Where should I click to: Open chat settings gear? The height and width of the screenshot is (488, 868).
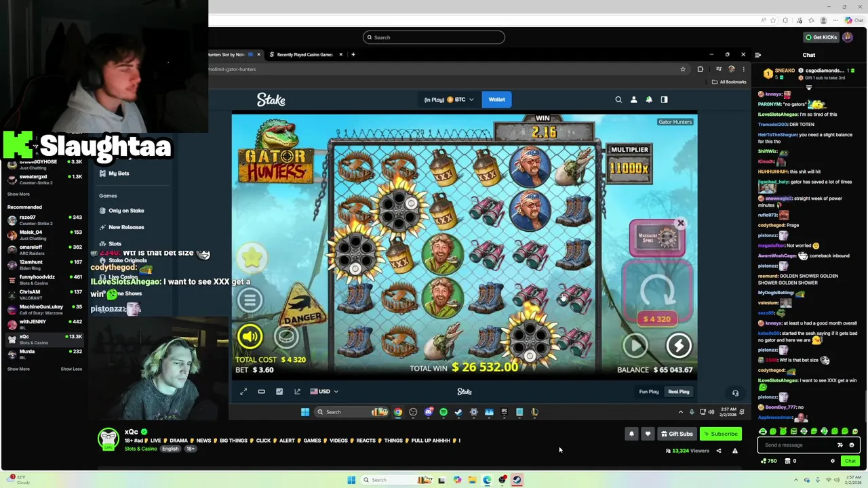(833, 461)
